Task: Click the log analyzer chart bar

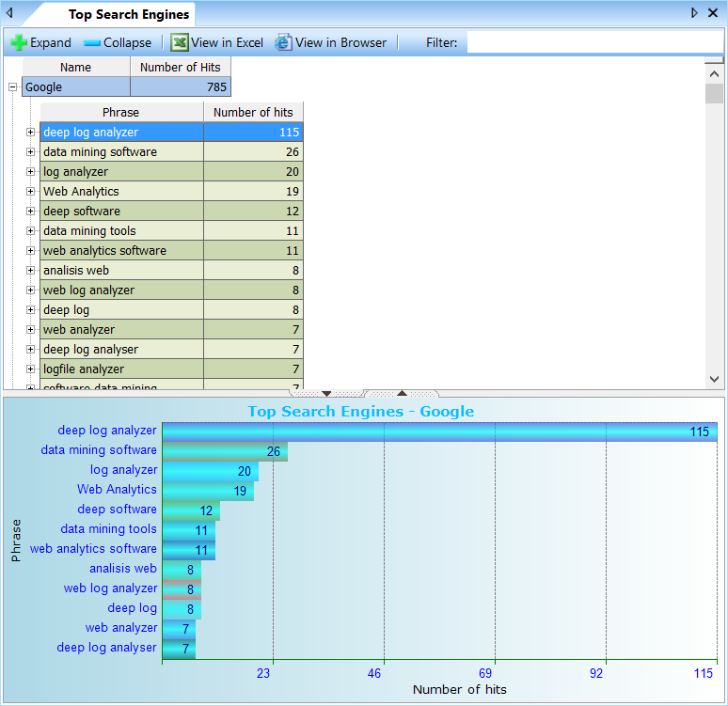Action: click(211, 471)
